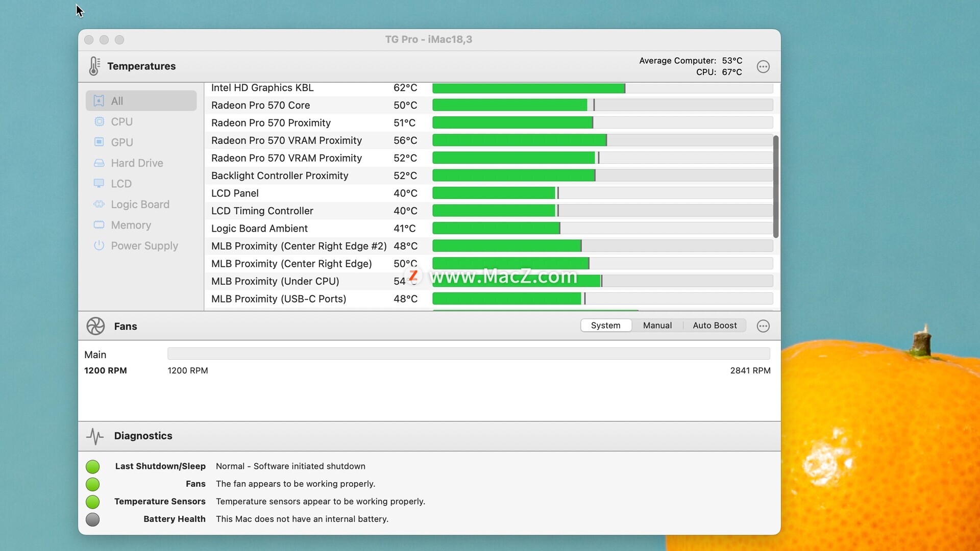Viewport: 980px width, 551px height.
Task: Filter sensors by Logic Board category
Action: point(141,204)
